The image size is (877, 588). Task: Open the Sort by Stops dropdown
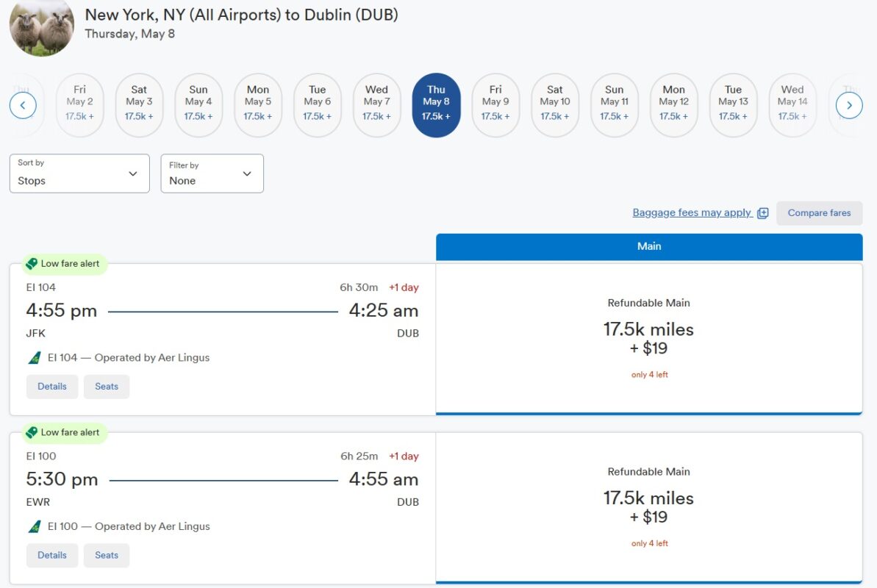coord(79,173)
